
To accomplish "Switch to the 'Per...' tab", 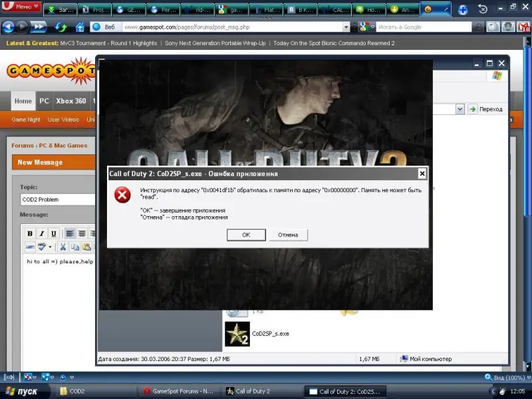I will 163,10.
